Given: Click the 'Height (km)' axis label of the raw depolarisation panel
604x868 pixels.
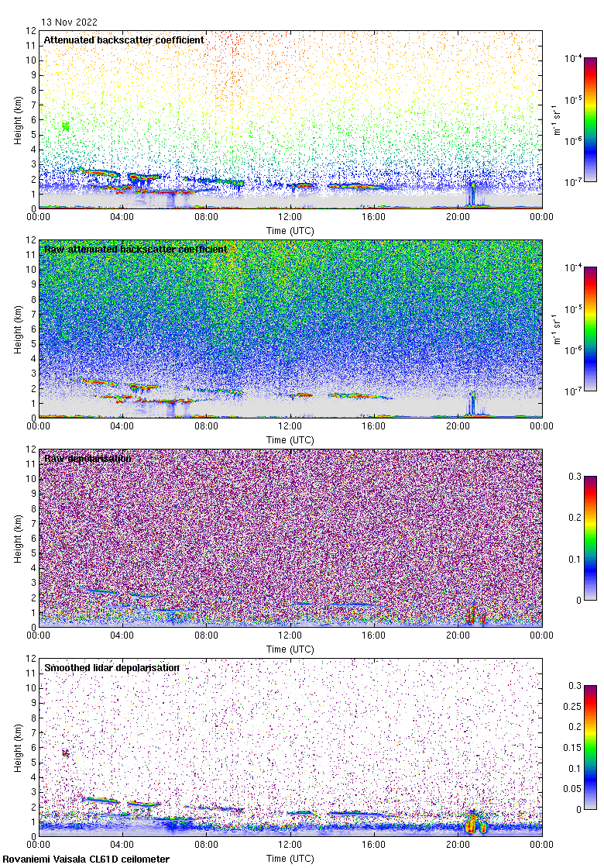Looking at the screenshot, I should click(19, 539).
